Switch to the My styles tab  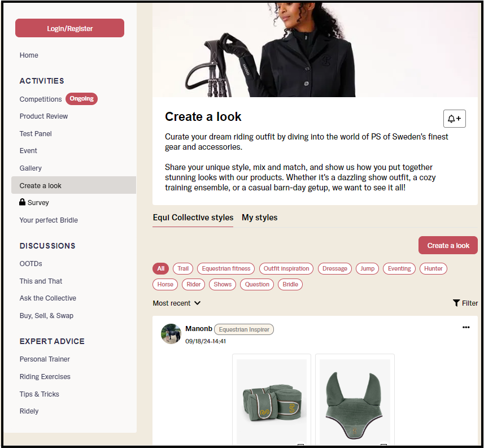260,218
